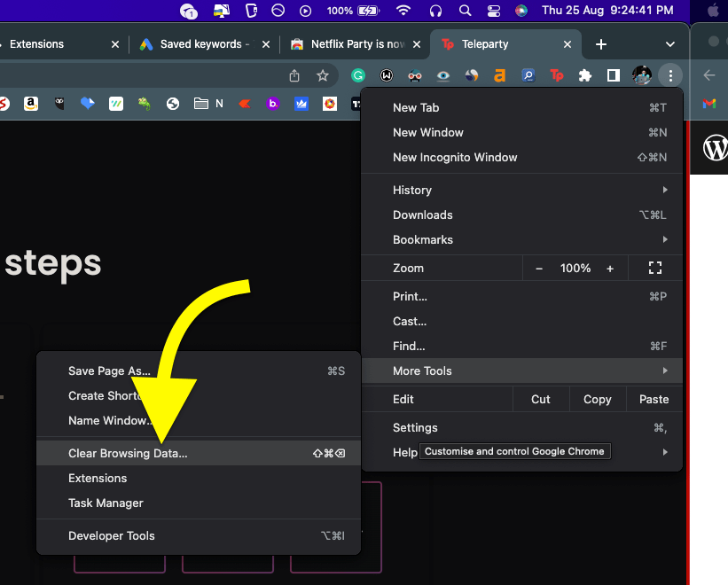
Task: Launch the Teleparty extension
Action: [x=556, y=75]
